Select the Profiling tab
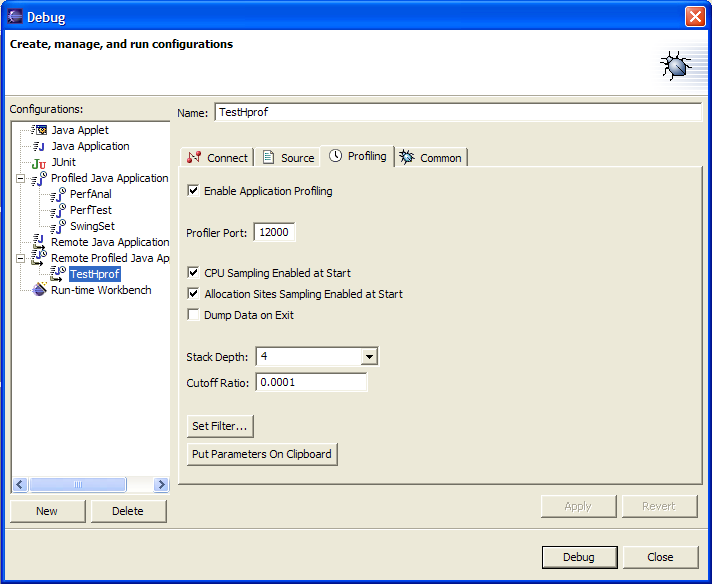This screenshot has width=712, height=584. coord(357,156)
